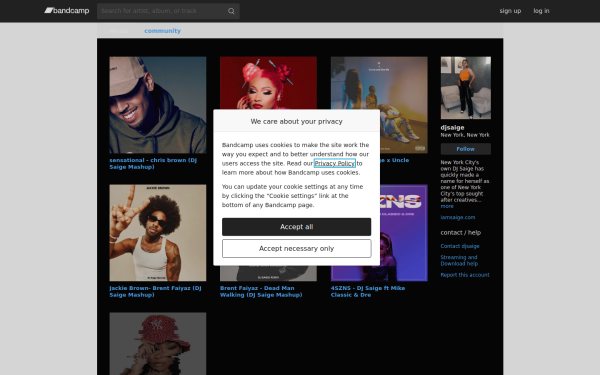Open the red-haired artwork album cover

pos(268,83)
